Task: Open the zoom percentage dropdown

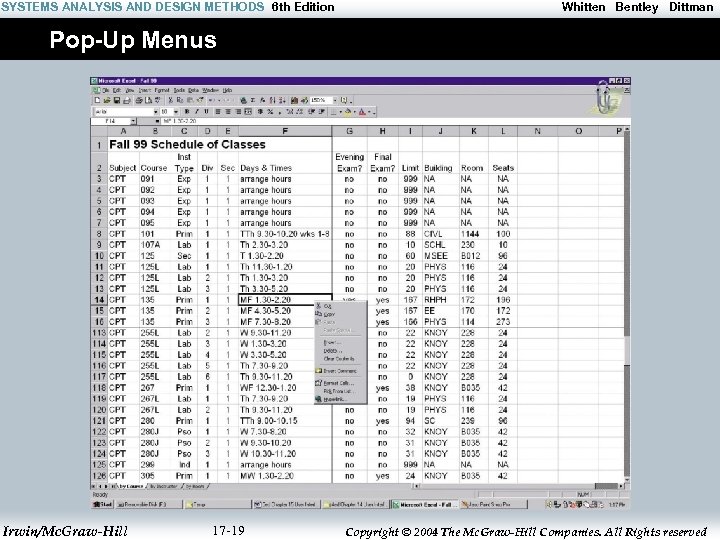Action: tap(335, 100)
